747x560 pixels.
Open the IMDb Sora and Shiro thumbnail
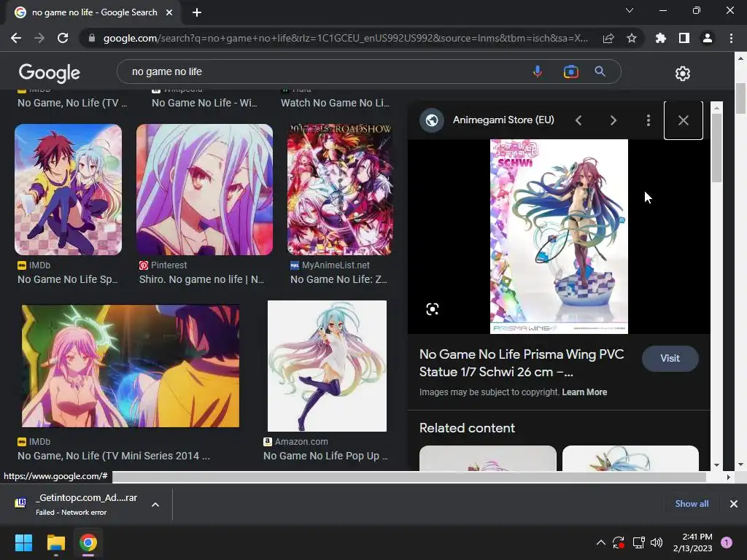click(68, 190)
